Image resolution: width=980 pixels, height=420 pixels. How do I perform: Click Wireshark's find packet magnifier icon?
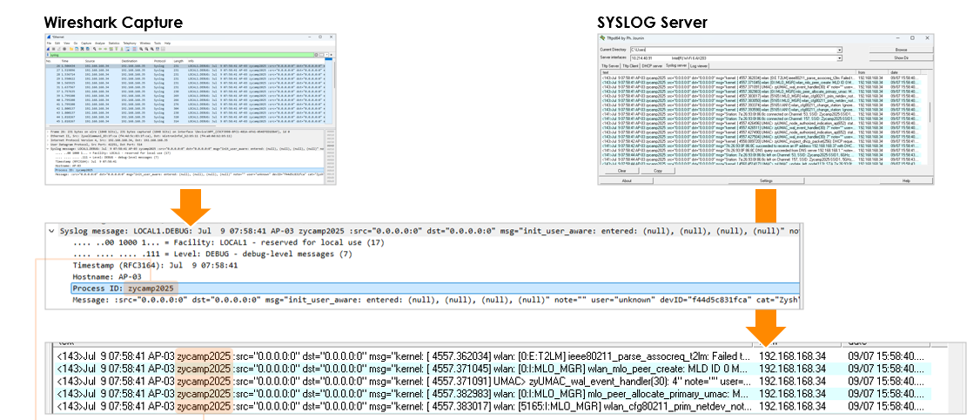click(x=94, y=49)
